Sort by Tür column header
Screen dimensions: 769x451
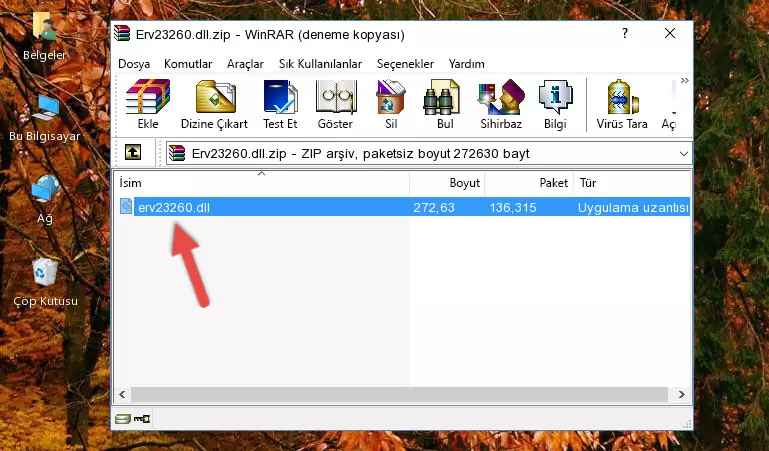pos(632,183)
